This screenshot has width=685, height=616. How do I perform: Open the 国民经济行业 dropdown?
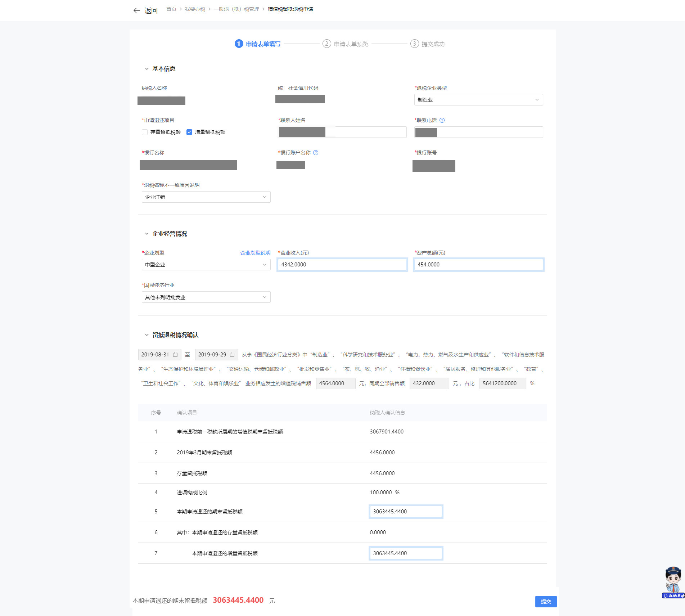[206, 297]
